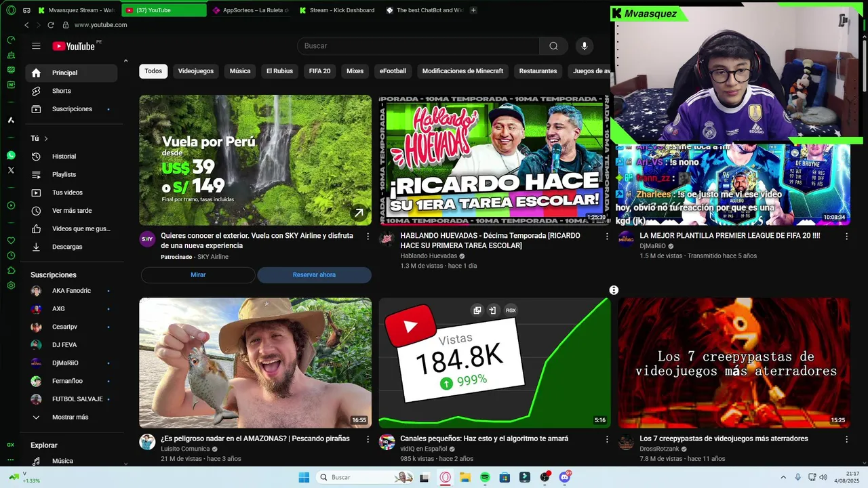Open Suscripciones in the sidebar
Image resolution: width=868 pixels, height=488 pixels.
click(71, 109)
